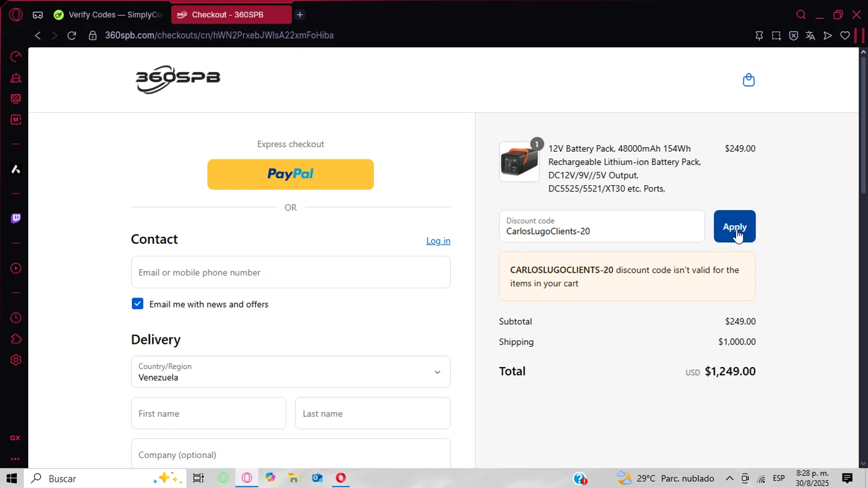Click the Buscar taskbar search box
This screenshot has width=868, height=488.
click(105, 478)
